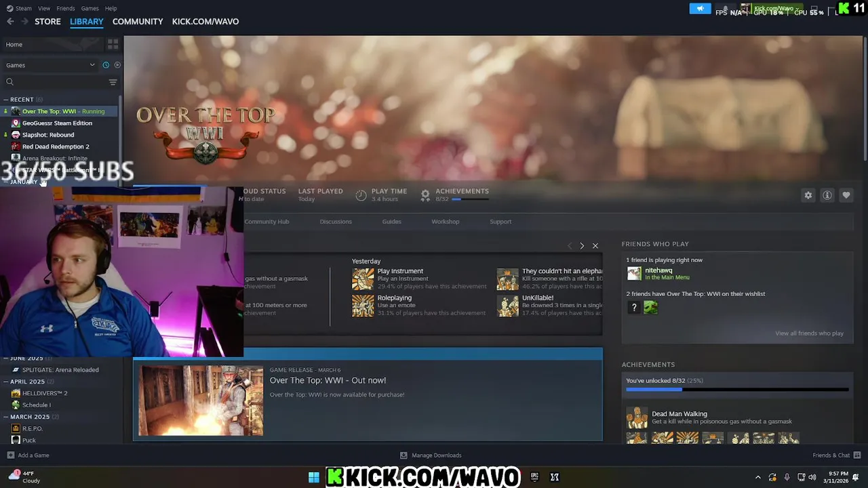Image resolution: width=868 pixels, height=488 pixels.
Task: Select SPLITGATE: Arena Reloaded
Action: (60, 370)
